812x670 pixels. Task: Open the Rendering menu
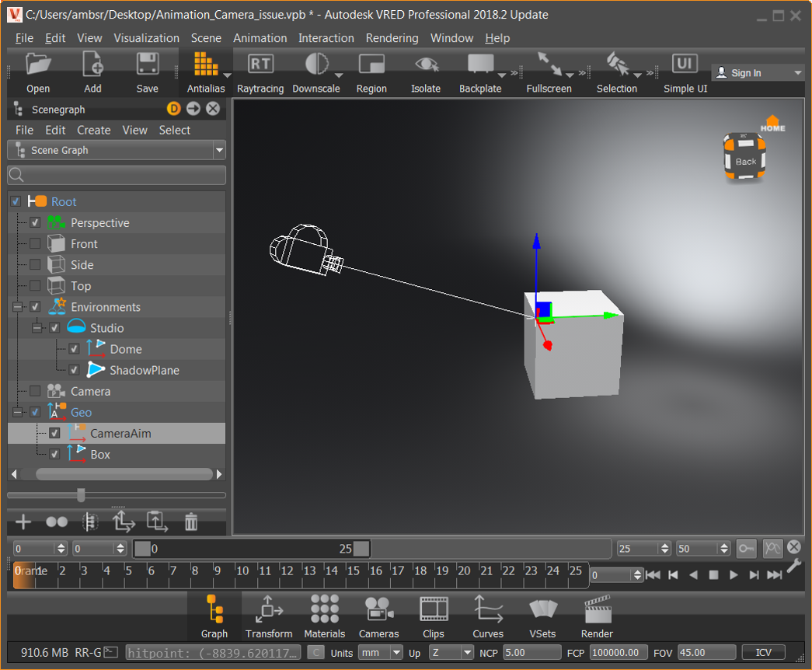[392, 38]
